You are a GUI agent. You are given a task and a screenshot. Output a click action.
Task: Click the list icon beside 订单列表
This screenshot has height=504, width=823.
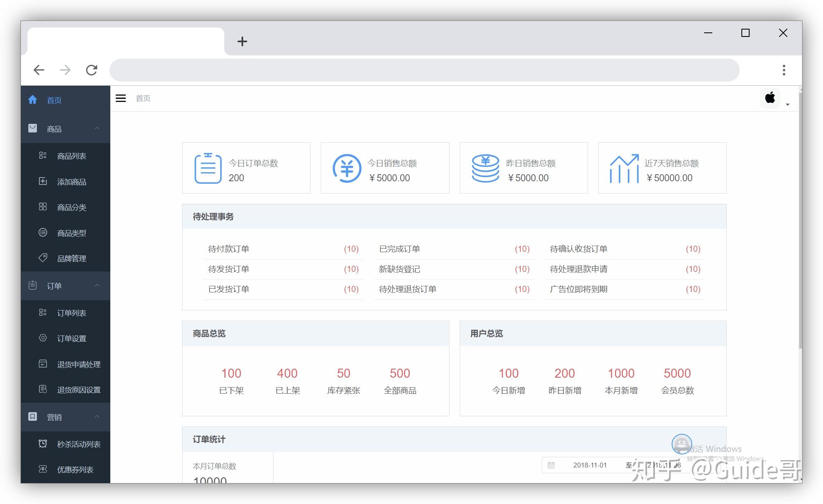43,312
